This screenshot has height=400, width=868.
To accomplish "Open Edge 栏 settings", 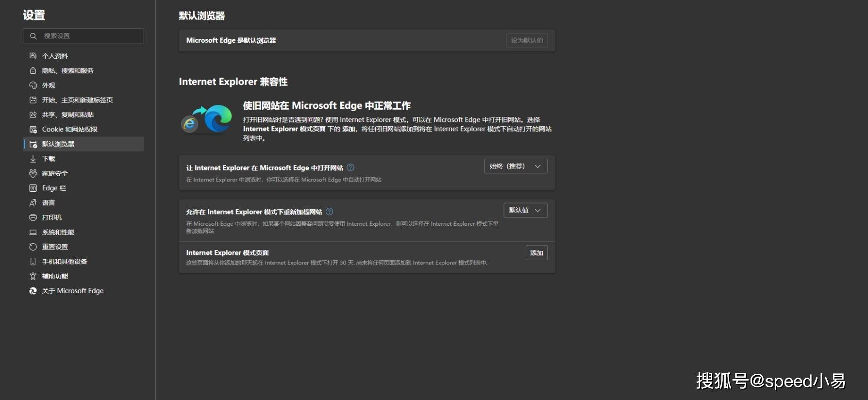I will tap(83, 188).
